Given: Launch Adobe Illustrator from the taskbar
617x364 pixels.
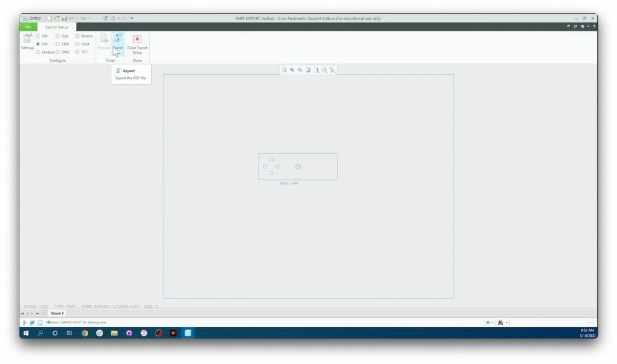Looking at the screenshot, I should pos(173,334).
